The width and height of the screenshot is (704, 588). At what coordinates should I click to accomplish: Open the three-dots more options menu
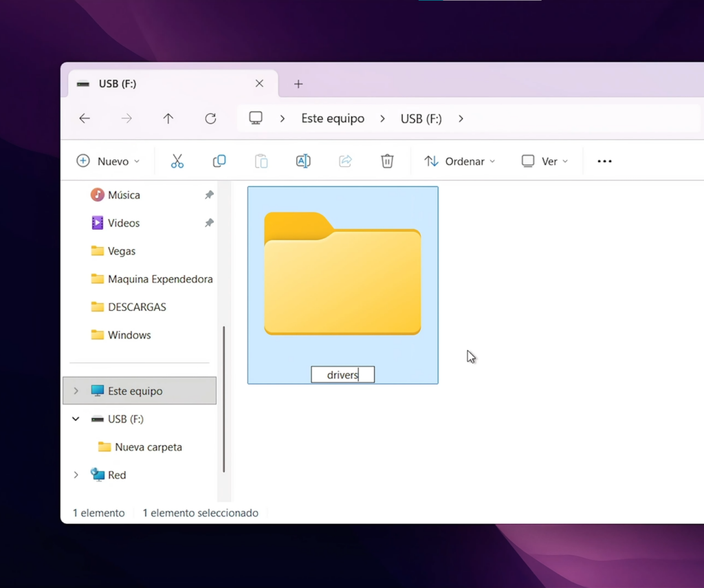pyautogui.click(x=604, y=161)
